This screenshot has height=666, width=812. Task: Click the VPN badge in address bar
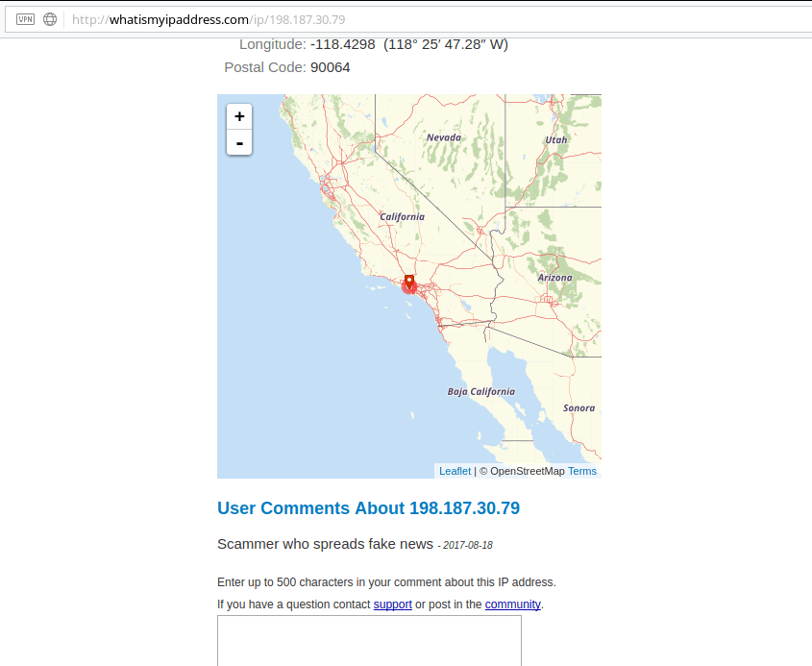[x=25, y=19]
